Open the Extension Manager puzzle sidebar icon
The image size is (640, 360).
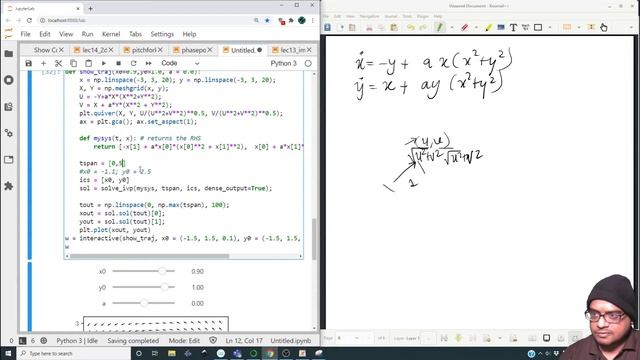(9, 186)
